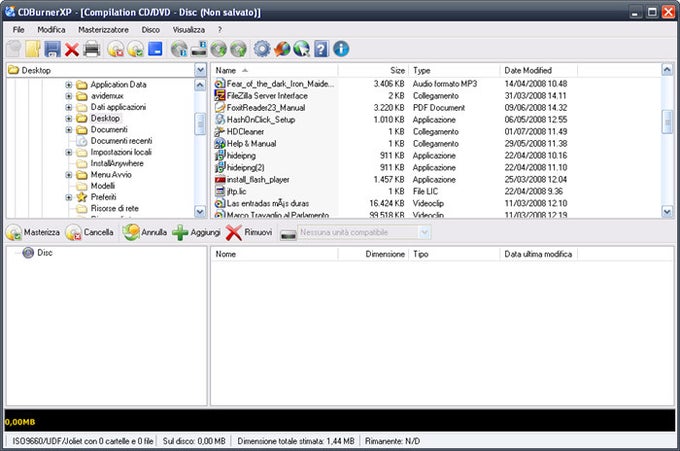
Task: Select the HashOnClick_Setup file
Action: 261,120
